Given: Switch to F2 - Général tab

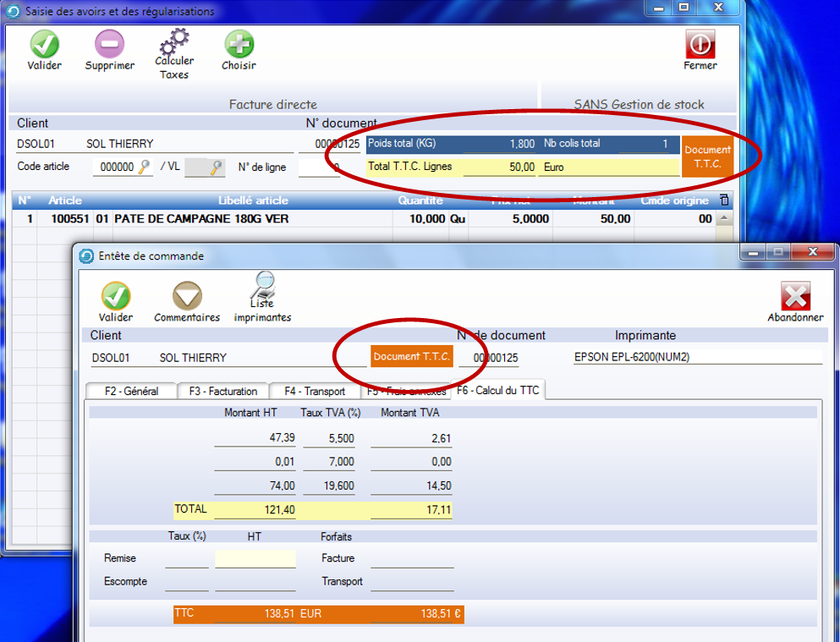Looking at the screenshot, I should pyautogui.click(x=131, y=391).
